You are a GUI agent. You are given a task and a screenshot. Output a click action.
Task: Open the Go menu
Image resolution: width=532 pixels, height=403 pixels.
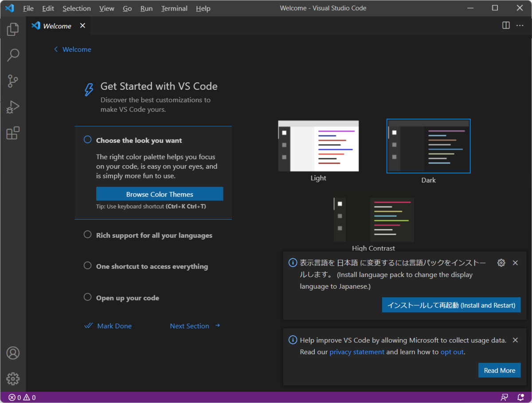click(x=127, y=8)
